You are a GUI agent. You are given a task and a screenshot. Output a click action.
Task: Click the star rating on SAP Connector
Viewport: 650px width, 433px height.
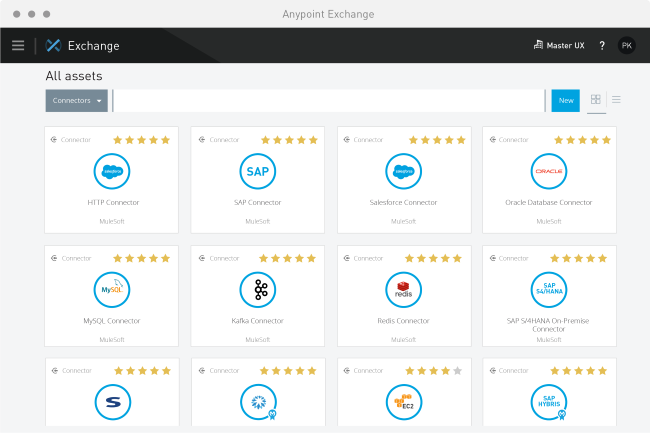pyautogui.click(x=289, y=140)
